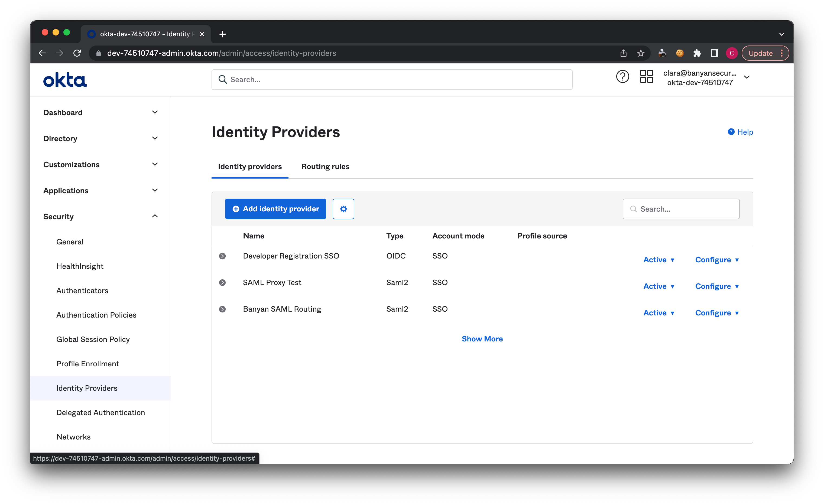Bookmark page with the star icon

[640, 53]
